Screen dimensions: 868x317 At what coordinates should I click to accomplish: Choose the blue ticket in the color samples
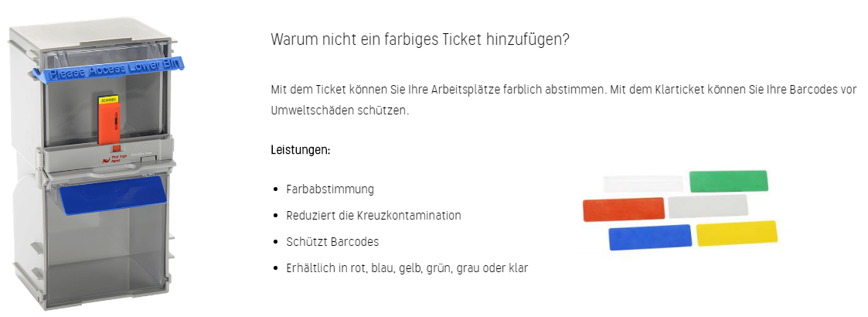coord(649,237)
